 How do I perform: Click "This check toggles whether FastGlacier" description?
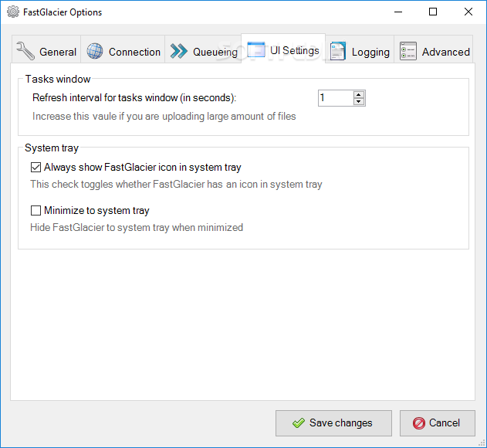coord(176,184)
